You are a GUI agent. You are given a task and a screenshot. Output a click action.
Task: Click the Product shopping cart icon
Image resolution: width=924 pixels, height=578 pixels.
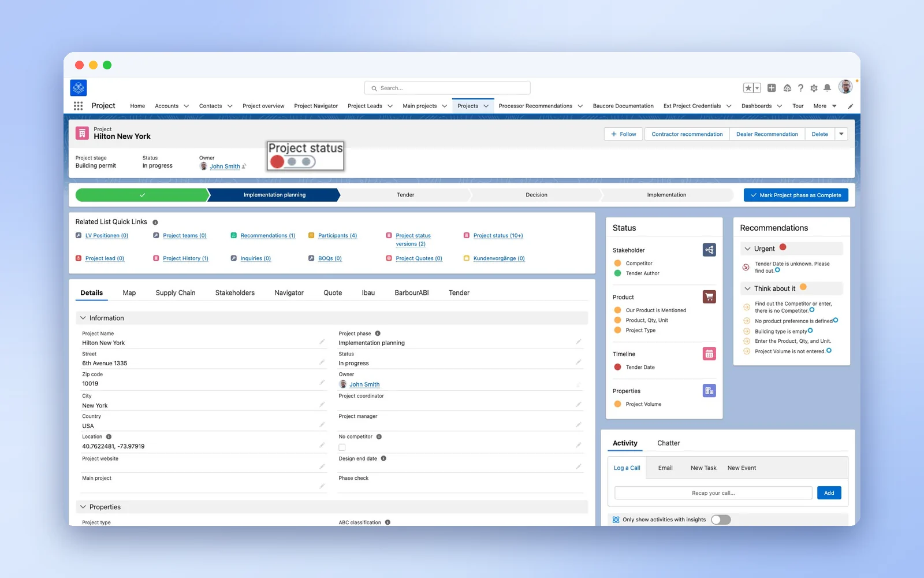[x=709, y=297]
